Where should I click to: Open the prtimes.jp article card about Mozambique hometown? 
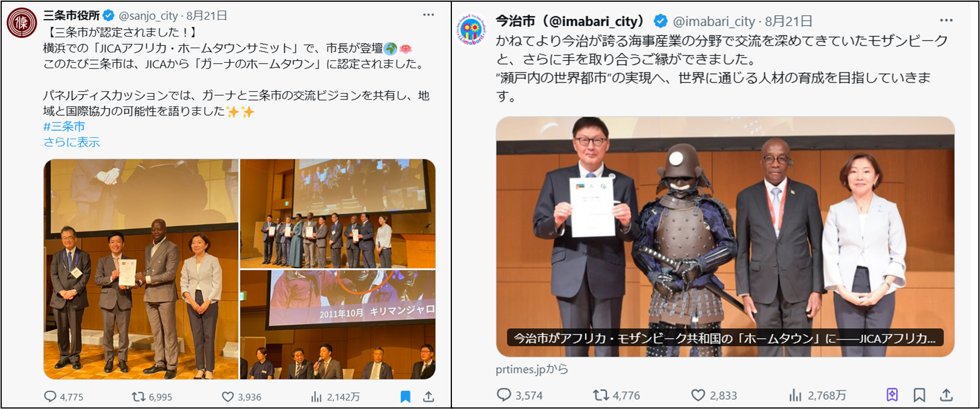(725, 237)
